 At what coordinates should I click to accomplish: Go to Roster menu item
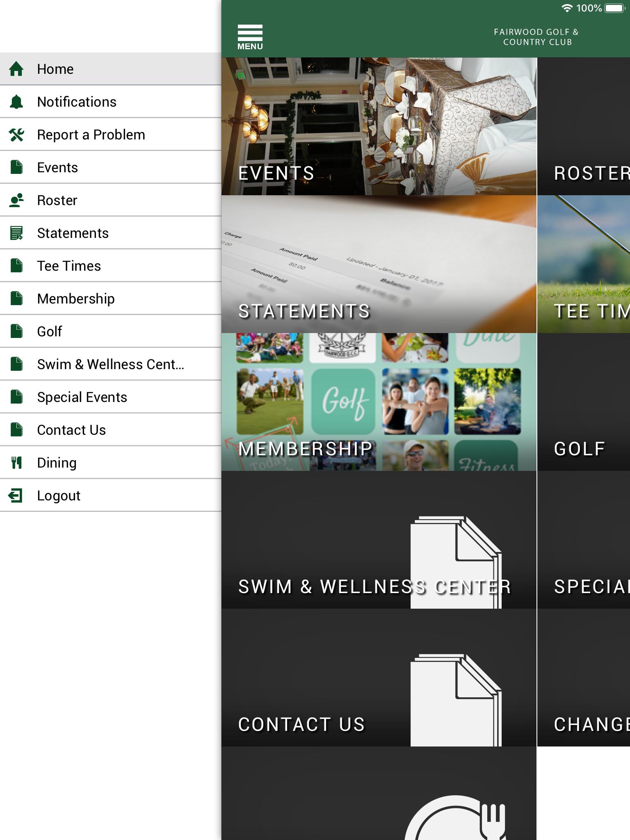(x=111, y=200)
